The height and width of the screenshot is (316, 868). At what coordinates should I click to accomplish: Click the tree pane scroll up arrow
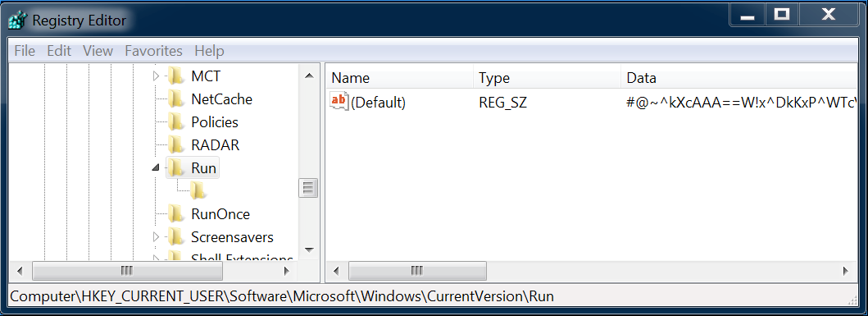pyautogui.click(x=309, y=76)
